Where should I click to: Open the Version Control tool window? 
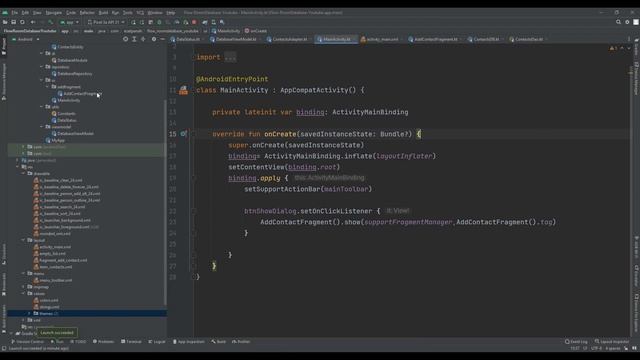pyautogui.click(x=27, y=342)
